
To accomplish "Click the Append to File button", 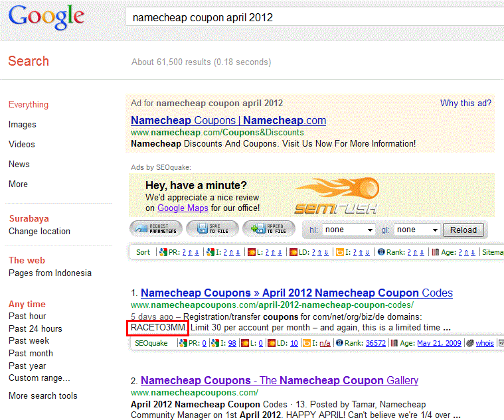I will click(x=269, y=229).
